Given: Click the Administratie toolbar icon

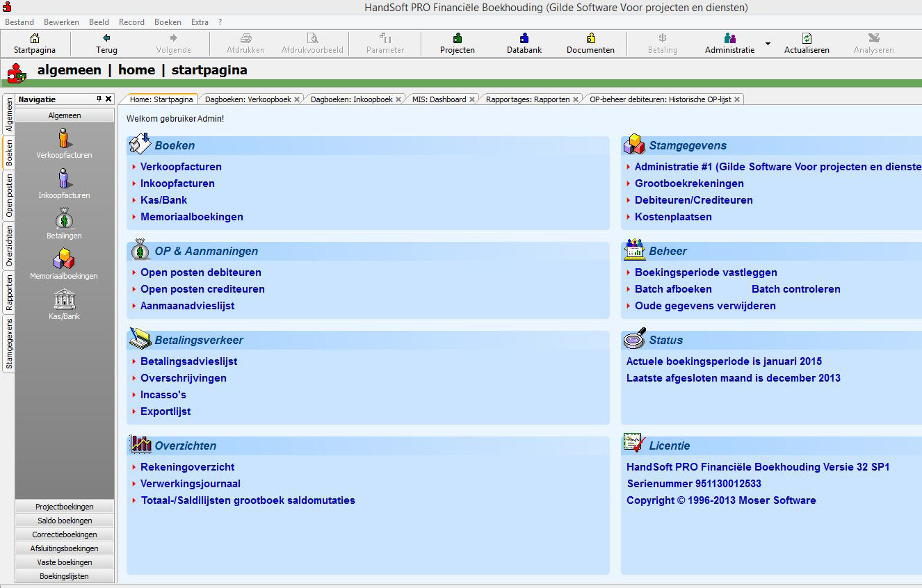Looking at the screenshot, I should [729, 38].
